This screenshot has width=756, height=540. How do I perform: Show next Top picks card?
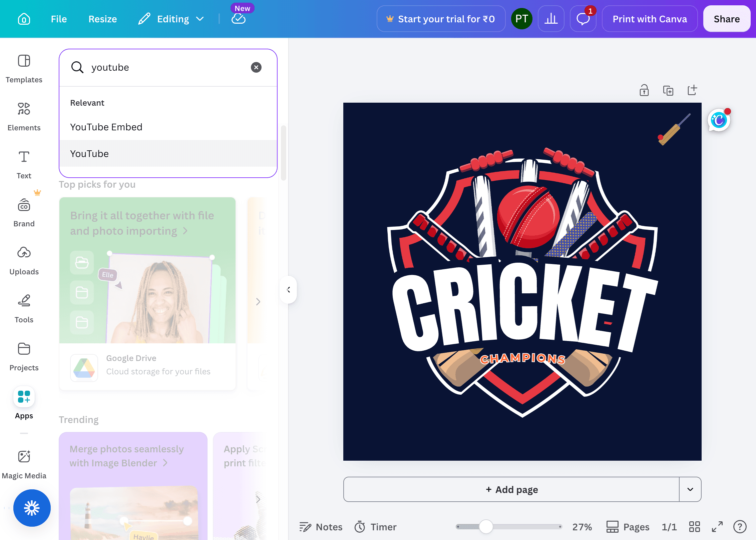[258, 302]
